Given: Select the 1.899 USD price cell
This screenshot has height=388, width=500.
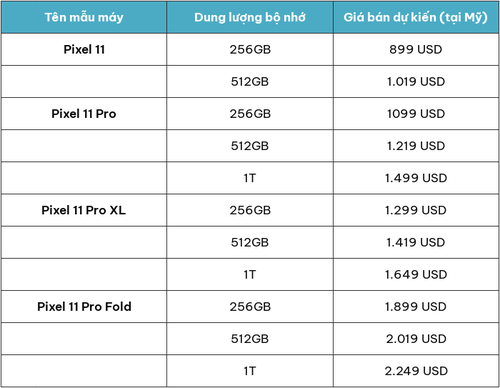Looking at the screenshot, I should pyautogui.click(x=416, y=306).
